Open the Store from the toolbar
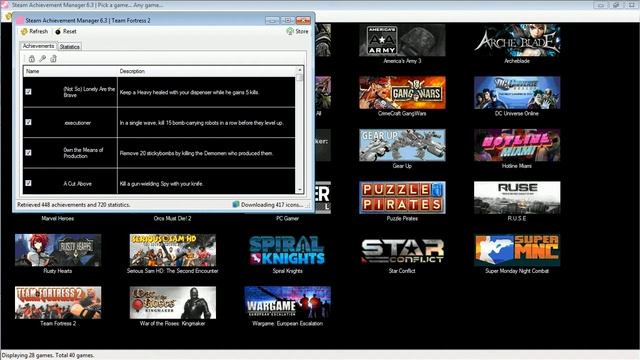 point(298,31)
